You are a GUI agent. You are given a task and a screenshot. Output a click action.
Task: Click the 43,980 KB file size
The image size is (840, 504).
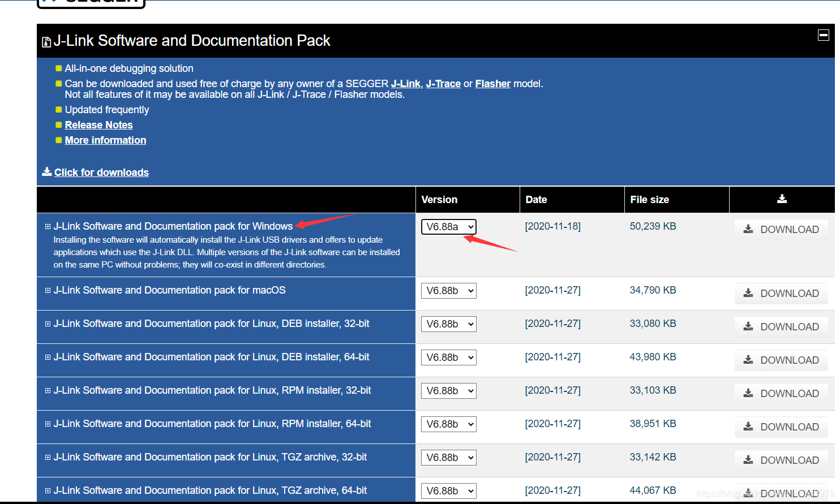click(x=653, y=357)
